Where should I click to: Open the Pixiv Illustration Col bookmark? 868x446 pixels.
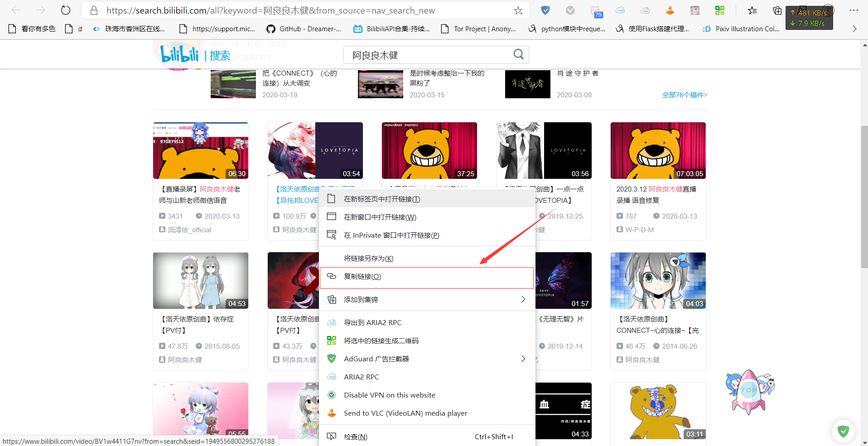(x=741, y=29)
